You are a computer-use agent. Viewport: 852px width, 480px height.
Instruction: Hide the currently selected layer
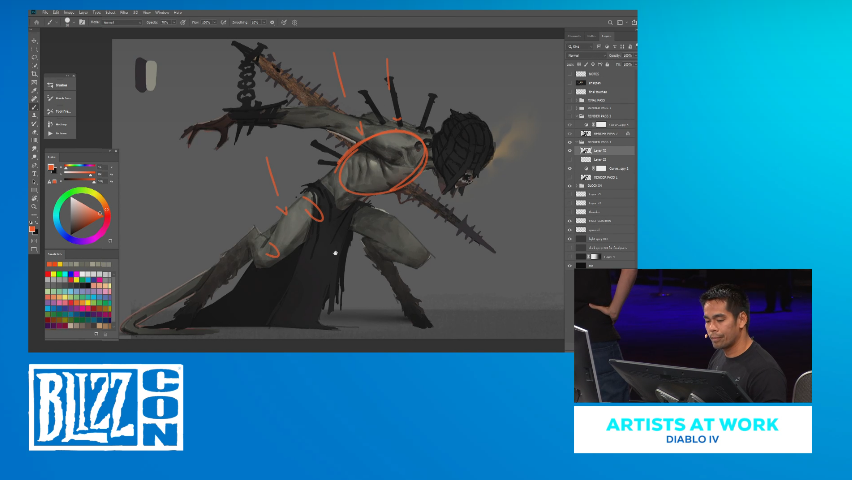tap(570, 151)
